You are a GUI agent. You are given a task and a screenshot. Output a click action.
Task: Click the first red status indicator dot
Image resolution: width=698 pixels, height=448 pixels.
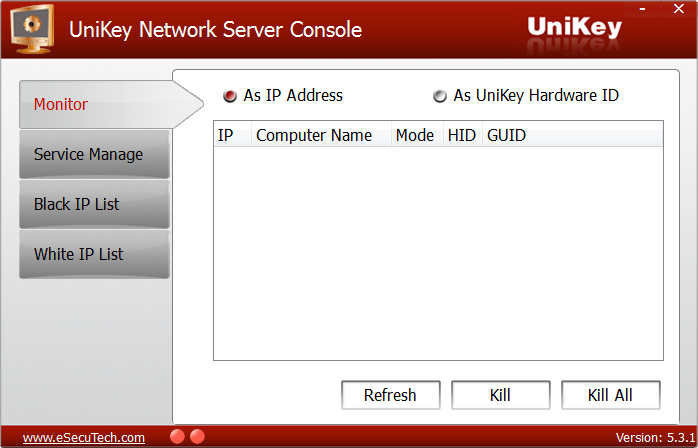click(x=177, y=436)
